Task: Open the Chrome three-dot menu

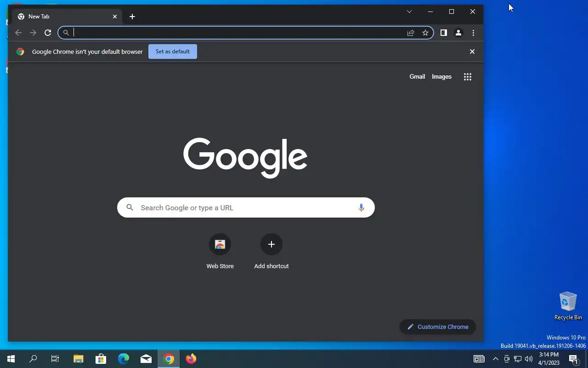Action: 473,33
